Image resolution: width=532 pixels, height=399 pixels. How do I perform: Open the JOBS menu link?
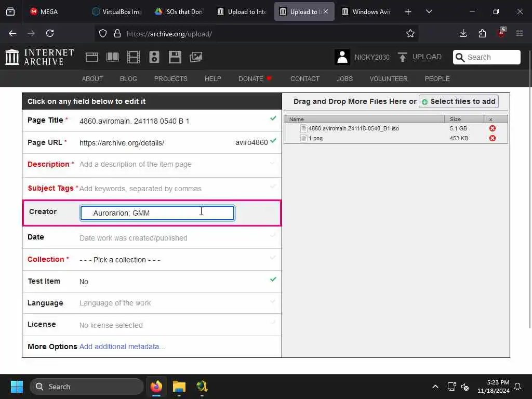tap(345, 79)
